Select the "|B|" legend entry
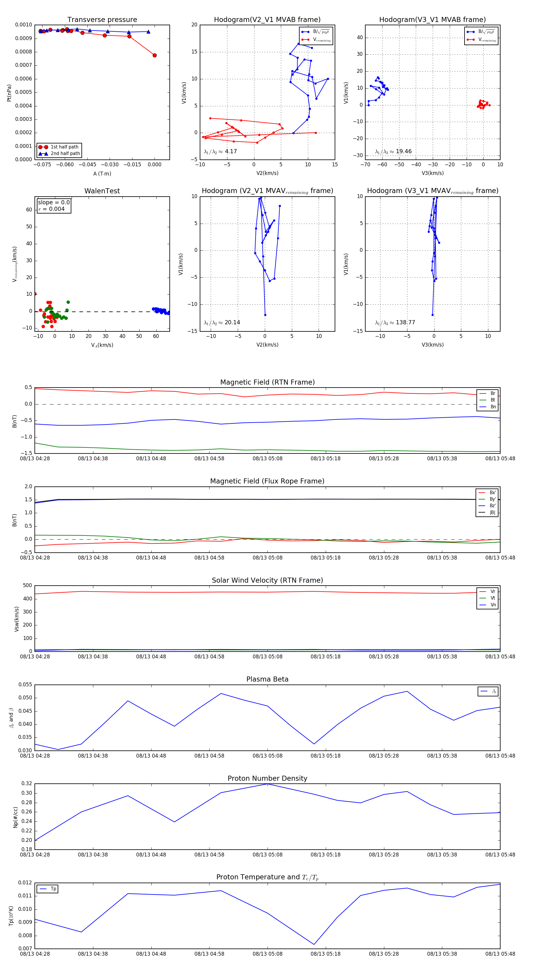Screen dimensions: 535x980 pyautogui.click(x=487, y=513)
